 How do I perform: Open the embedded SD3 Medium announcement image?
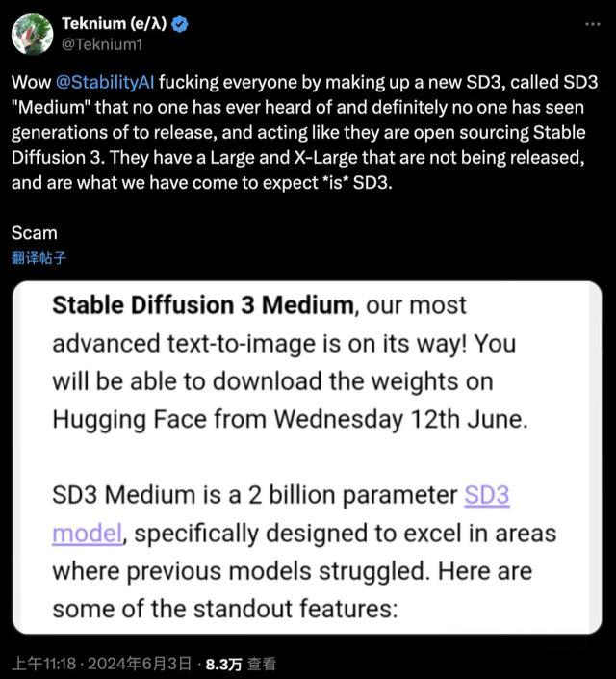point(307,457)
